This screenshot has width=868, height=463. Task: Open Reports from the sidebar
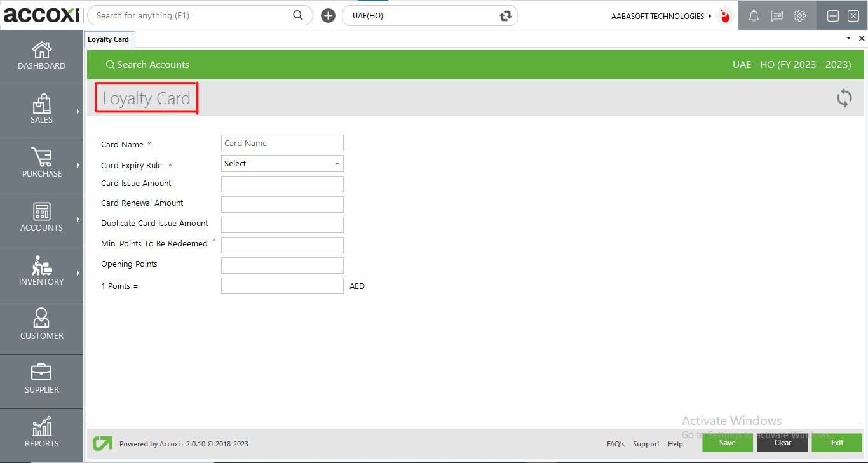coord(41,433)
